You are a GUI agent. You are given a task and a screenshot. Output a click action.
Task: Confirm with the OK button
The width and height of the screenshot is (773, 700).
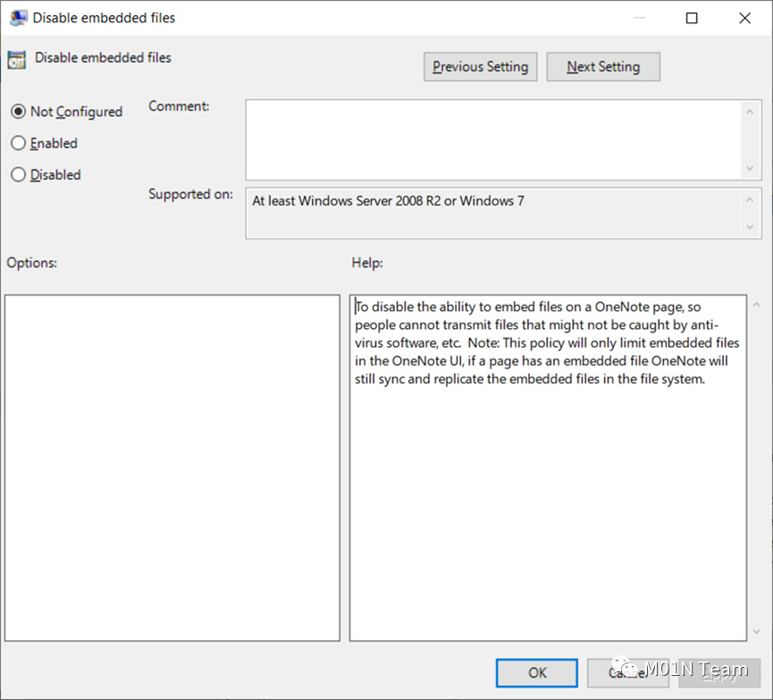pos(537,673)
